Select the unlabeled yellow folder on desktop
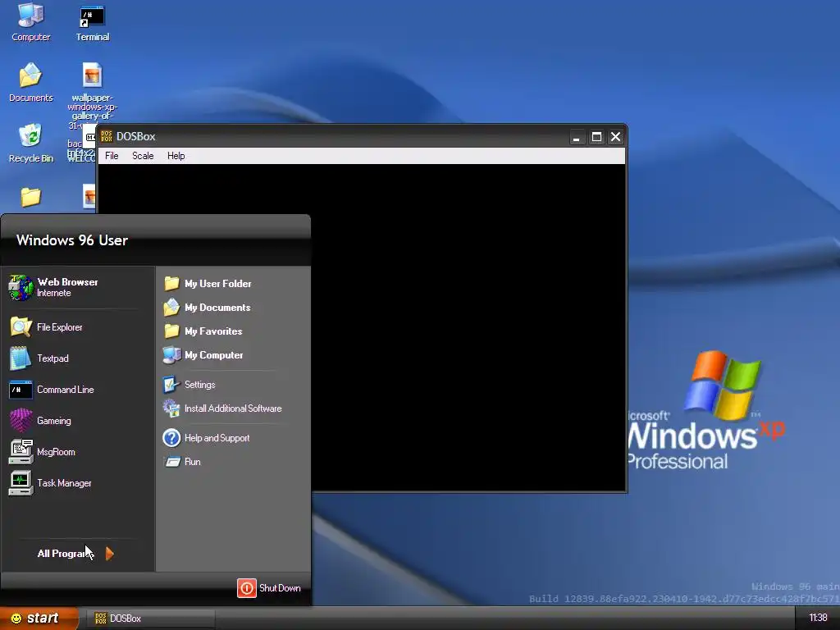Viewport: 840px width, 630px height. (x=30, y=197)
